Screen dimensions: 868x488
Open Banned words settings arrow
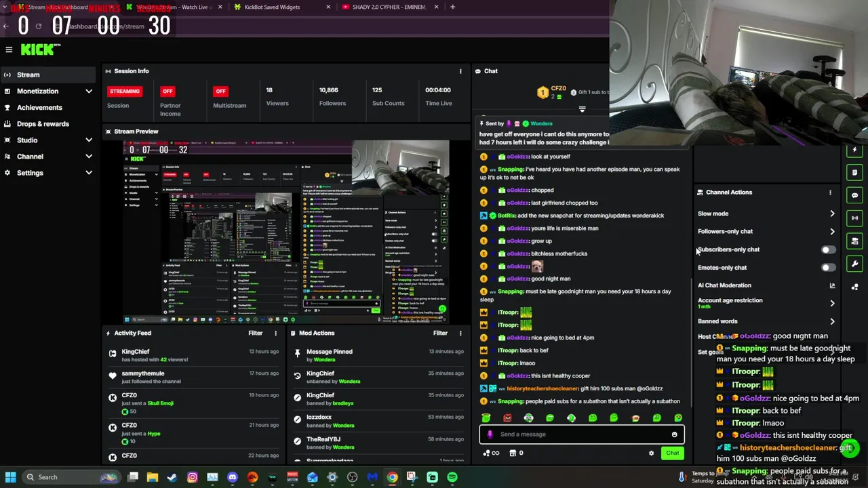(832, 321)
